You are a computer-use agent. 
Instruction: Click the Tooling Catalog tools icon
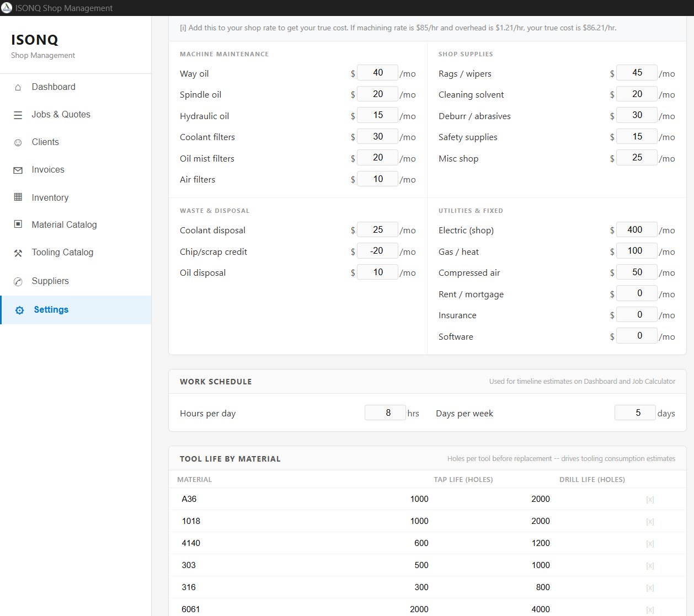tap(18, 252)
